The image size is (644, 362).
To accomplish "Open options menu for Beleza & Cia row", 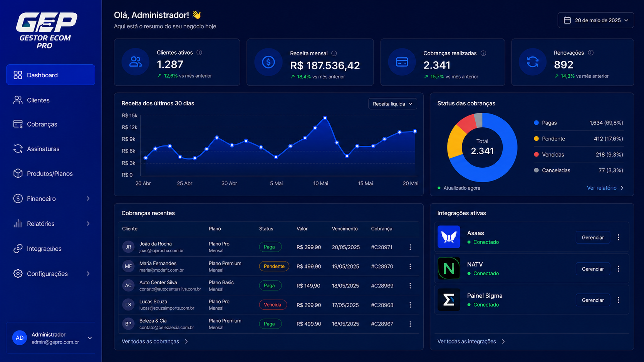I will 410,324.
